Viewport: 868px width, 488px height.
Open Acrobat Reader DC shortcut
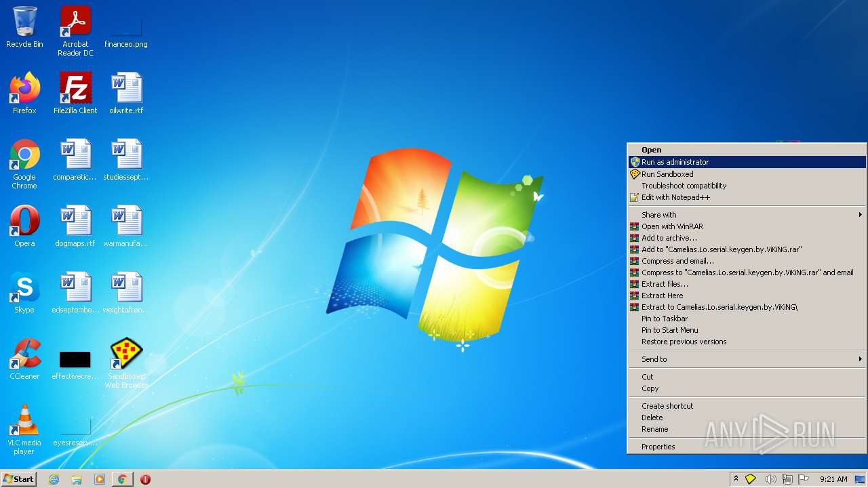75,30
